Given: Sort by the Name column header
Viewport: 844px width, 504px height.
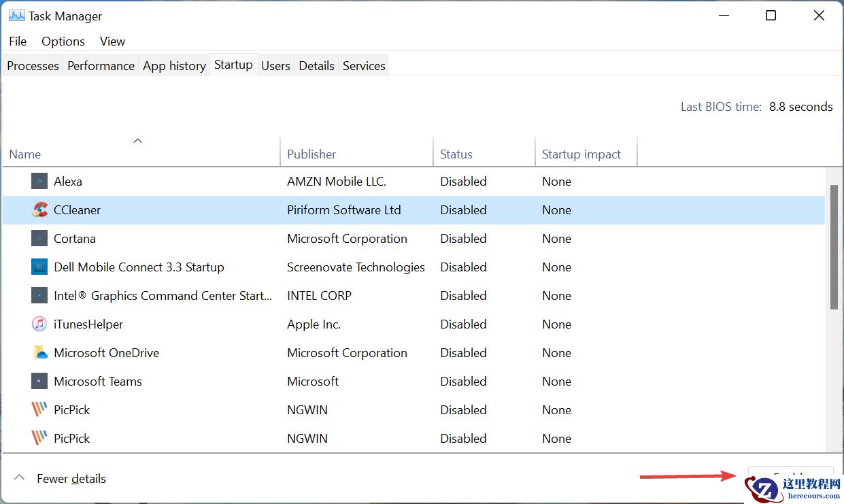Looking at the screenshot, I should point(25,154).
